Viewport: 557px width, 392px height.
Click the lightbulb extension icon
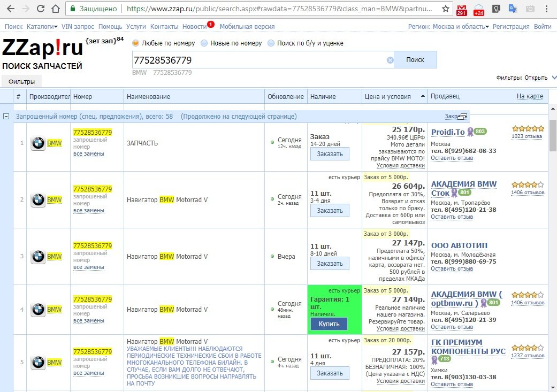pyautogui.click(x=495, y=9)
